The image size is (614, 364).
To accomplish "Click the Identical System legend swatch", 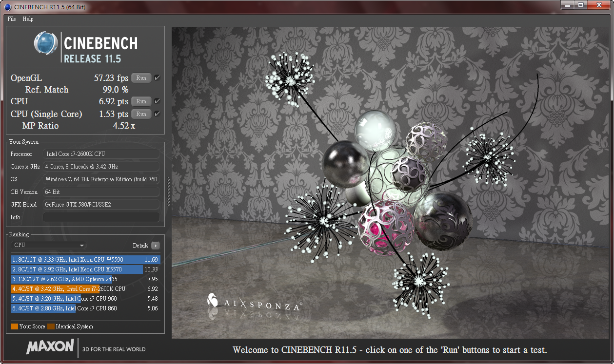I will (x=51, y=326).
